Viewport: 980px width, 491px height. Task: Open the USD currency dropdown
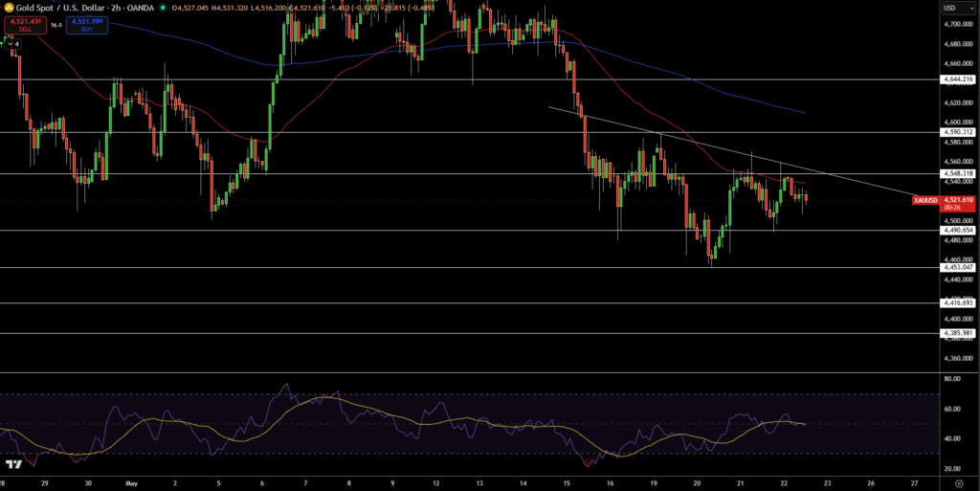[x=956, y=8]
